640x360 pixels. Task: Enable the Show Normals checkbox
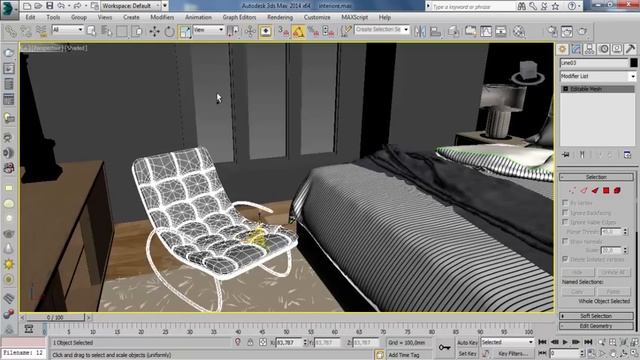tap(565, 241)
